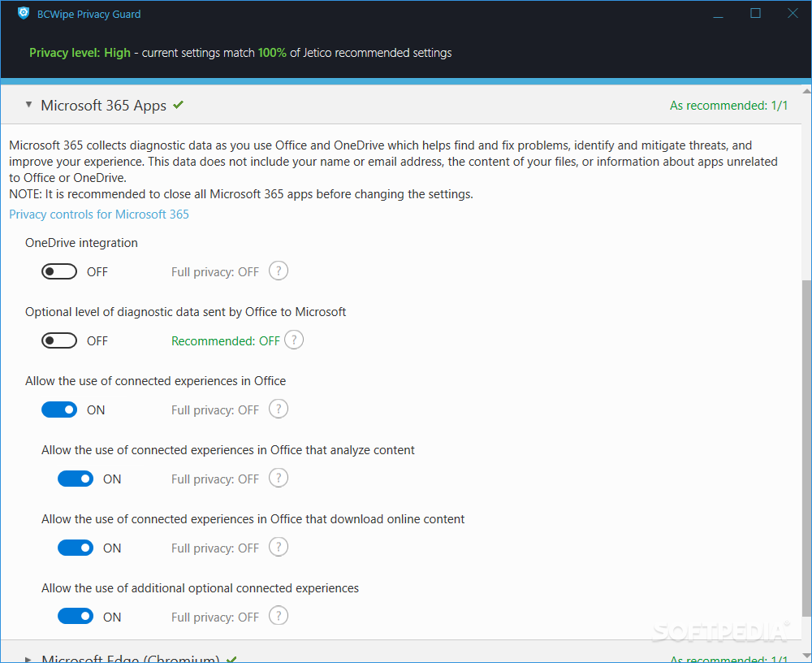The height and width of the screenshot is (663, 812).
Task: Click 'Recommended: OFF' green text
Action: click(226, 341)
